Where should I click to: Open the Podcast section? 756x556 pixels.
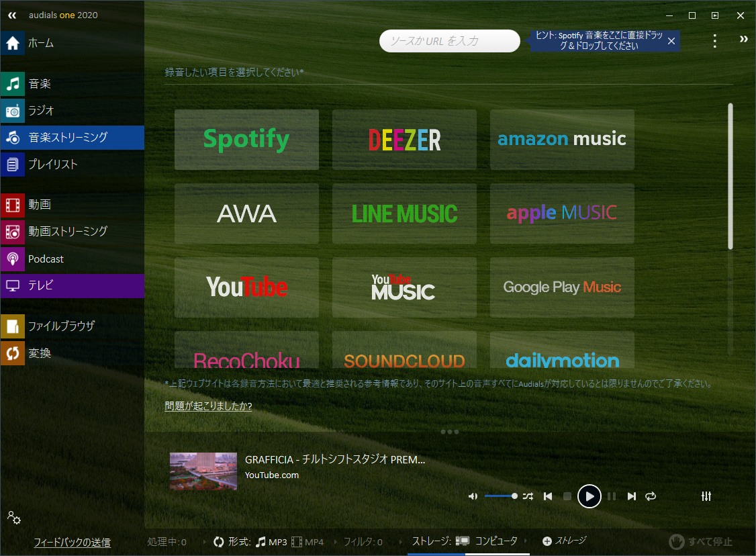[73, 259]
